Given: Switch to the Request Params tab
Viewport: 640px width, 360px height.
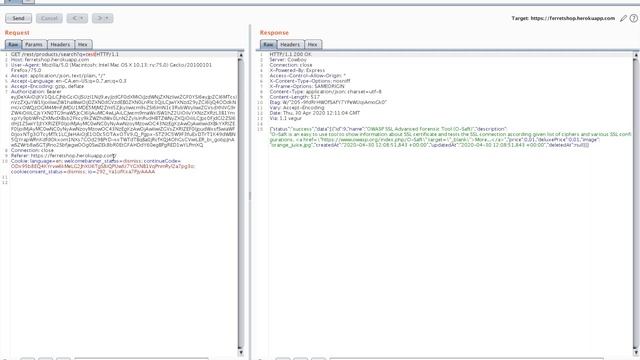Looking at the screenshot, I should click(34, 44).
